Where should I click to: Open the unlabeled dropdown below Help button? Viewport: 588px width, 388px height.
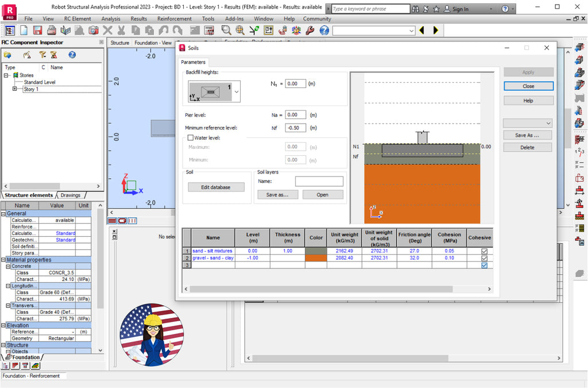coord(528,122)
